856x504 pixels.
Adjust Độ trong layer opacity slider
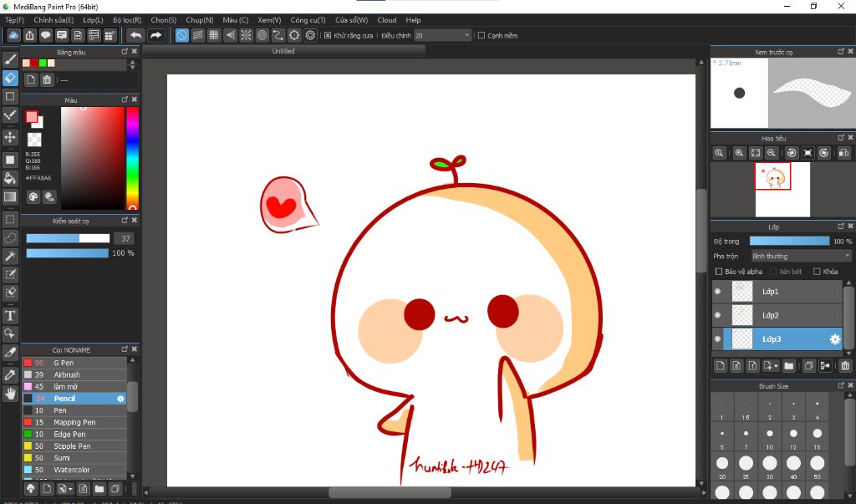(x=789, y=242)
